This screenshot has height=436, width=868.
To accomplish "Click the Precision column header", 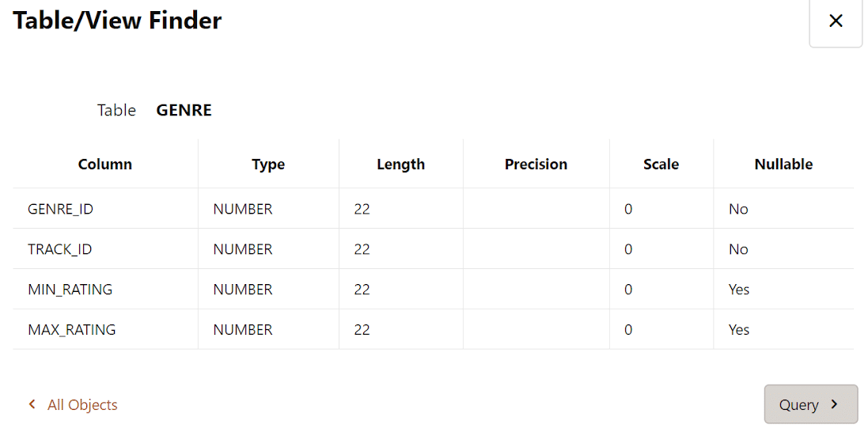I will tap(536, 165).
